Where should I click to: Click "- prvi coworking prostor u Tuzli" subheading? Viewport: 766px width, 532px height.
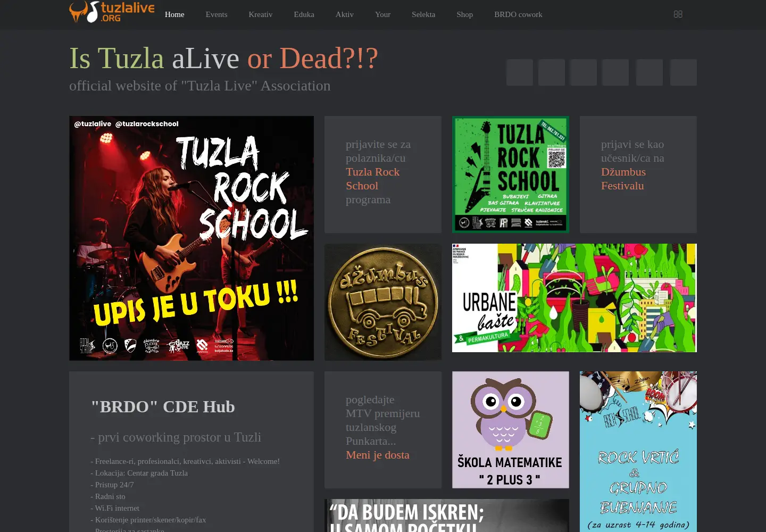pos(176,437)
